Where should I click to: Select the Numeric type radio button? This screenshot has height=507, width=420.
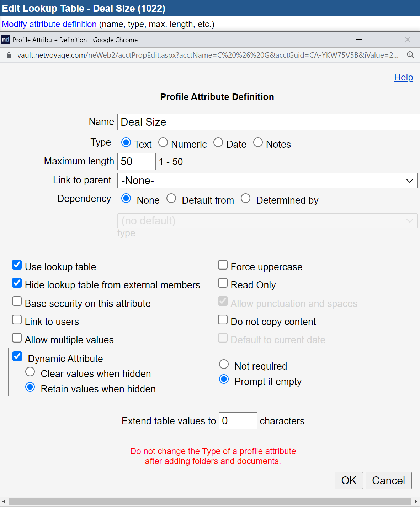pyautogui.click(x=163, y=142)
